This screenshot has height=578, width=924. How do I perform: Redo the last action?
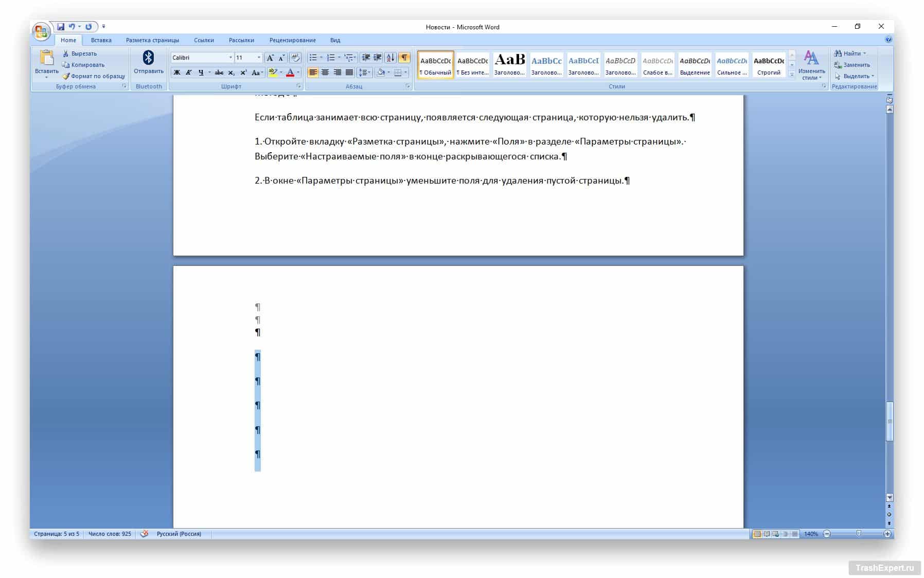[88, 27]
